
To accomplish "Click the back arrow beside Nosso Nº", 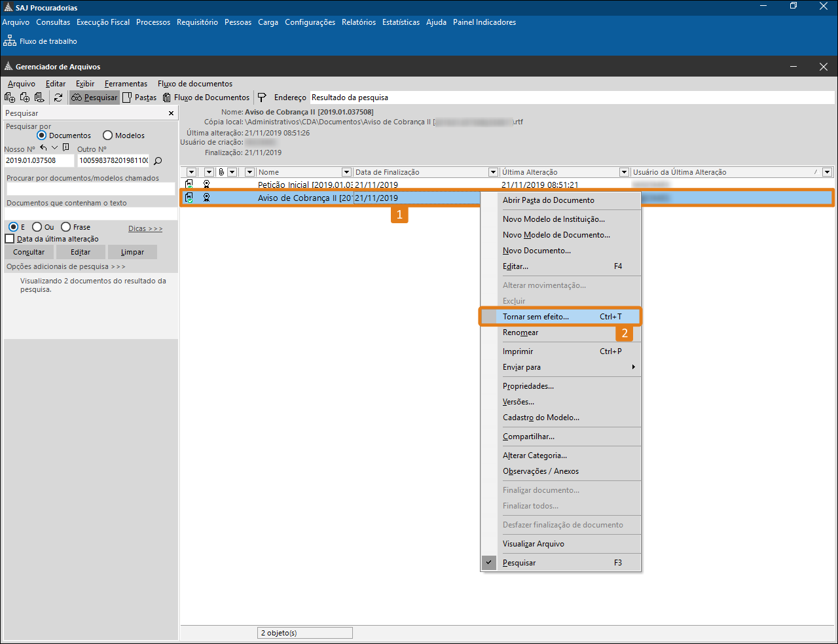I will click(x=43, y=148).
